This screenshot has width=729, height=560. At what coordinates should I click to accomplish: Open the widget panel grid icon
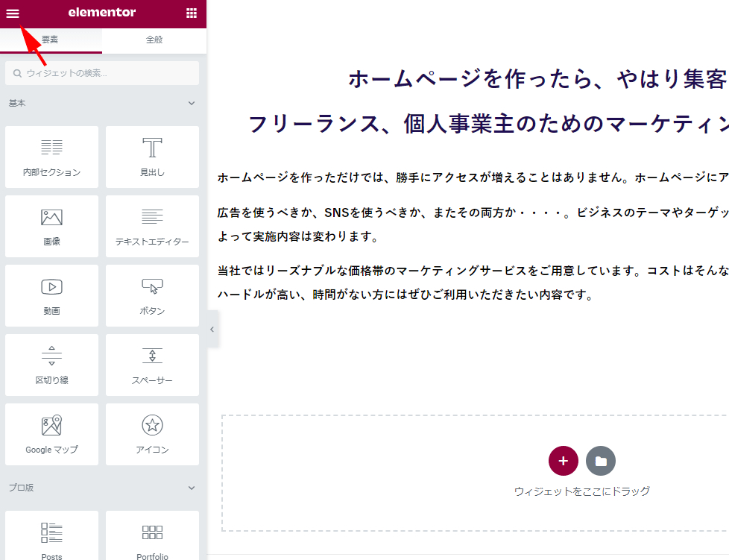click(192, 13)
